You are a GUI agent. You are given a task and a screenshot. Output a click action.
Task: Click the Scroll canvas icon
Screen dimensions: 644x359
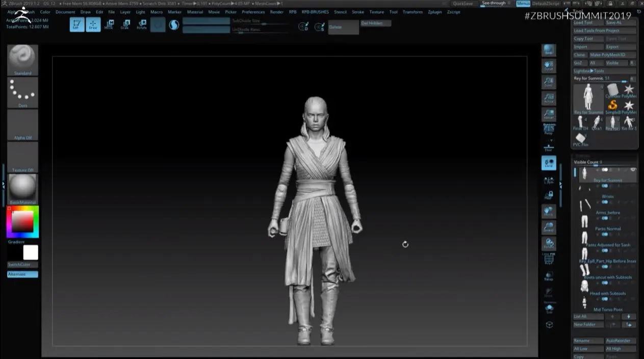pyautogui.click(x=549, y=66)
